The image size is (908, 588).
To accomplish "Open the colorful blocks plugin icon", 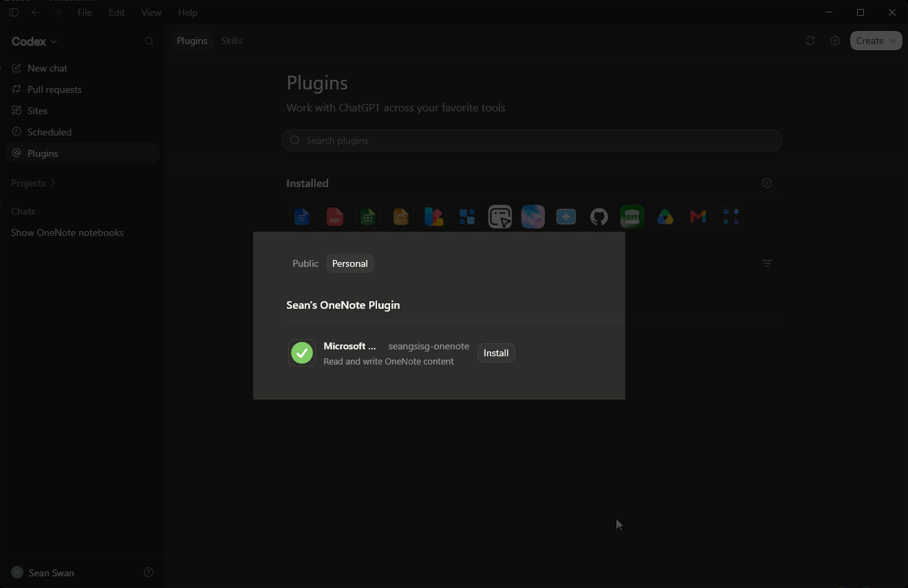I will tap(434, 217).
